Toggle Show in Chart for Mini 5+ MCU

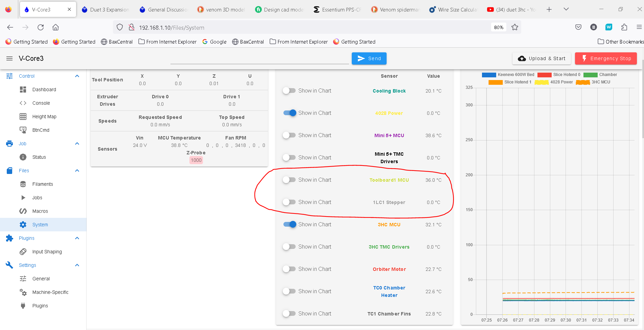[x=290, y=135]
